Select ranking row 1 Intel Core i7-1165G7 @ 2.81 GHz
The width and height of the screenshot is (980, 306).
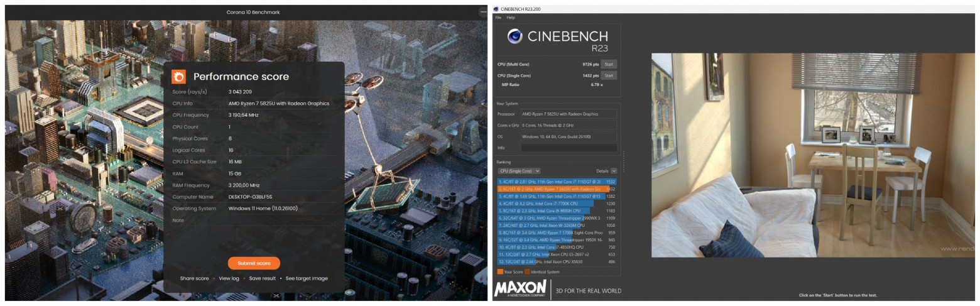pos(557,182)
